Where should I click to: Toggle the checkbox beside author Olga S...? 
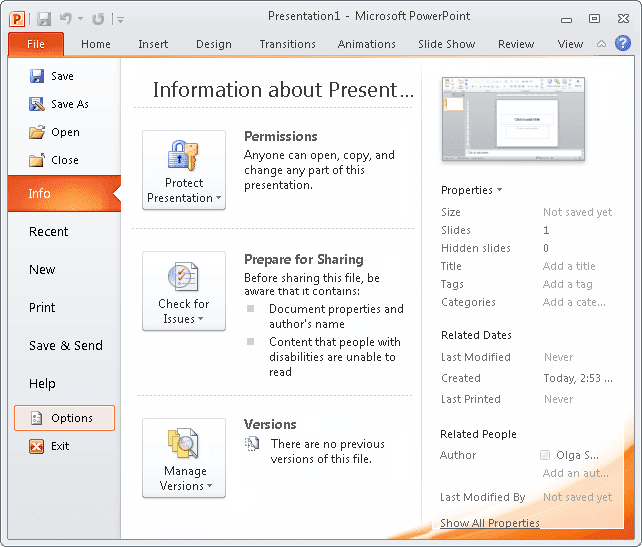(x=545, y=455)
